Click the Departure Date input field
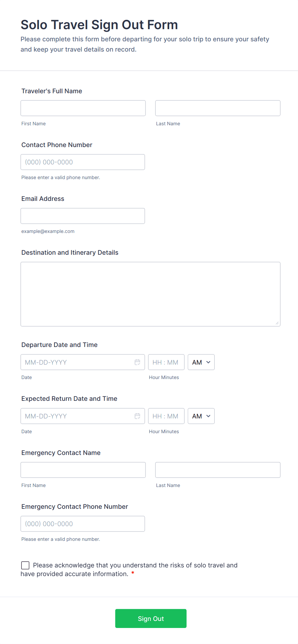The image size is (298, 644). click(x=77, y=362)
